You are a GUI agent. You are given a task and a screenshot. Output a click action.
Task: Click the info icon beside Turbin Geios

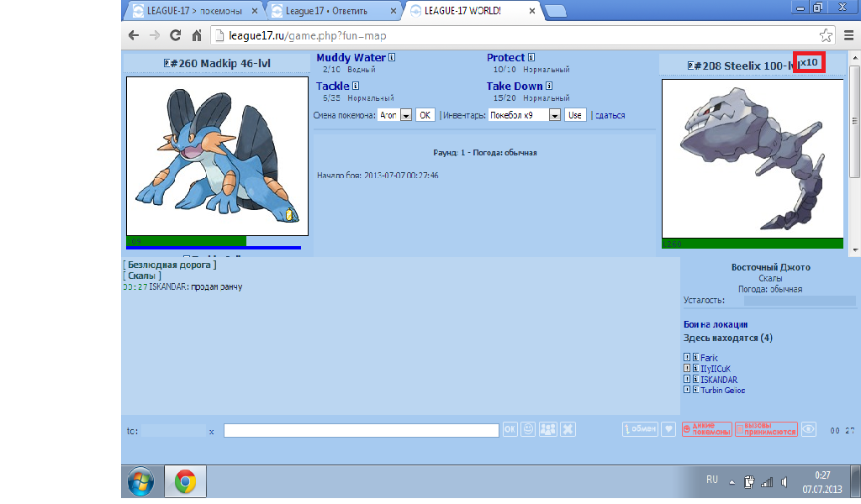point(695,390)
